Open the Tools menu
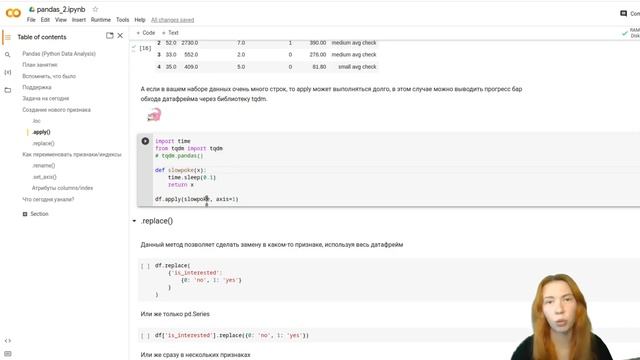The width and height of the screenshot is (640, 360). click(x=122, y=20)
